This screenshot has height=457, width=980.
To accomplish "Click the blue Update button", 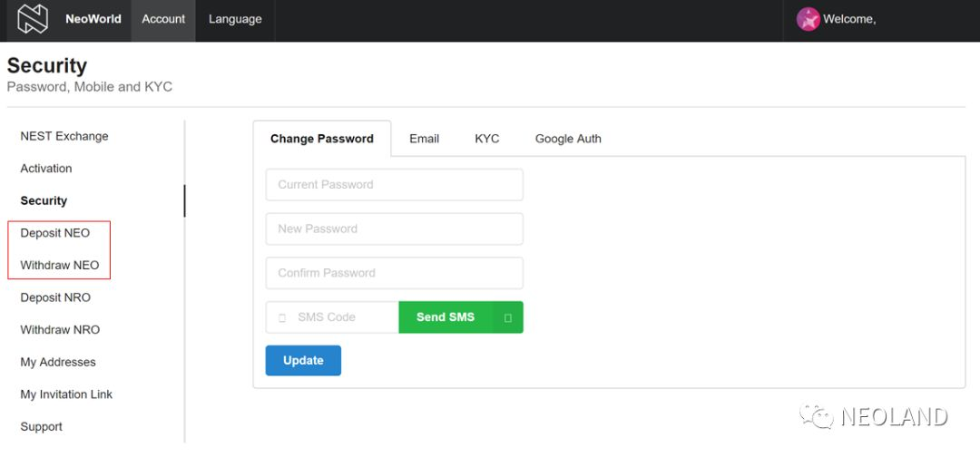I will click(303, 361).
